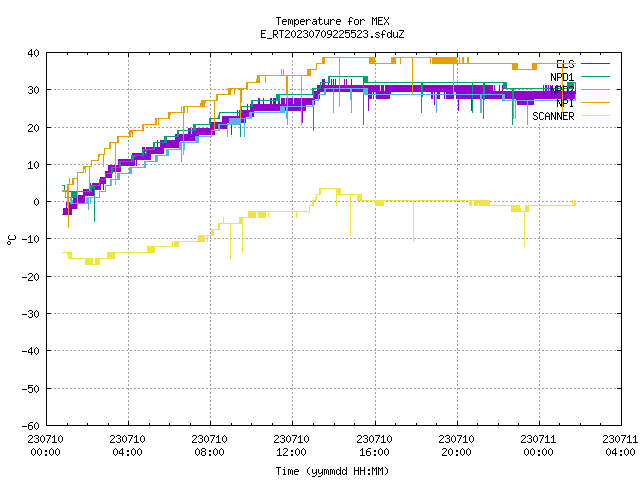Select x-axis tick label 230711 04:00

click(x=620, y=445)
